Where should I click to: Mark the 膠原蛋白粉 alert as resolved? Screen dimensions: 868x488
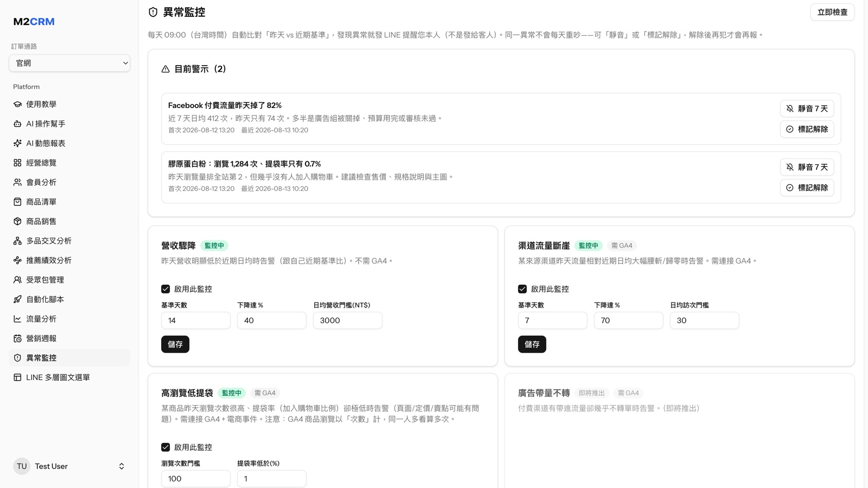(x=807, y=188)
